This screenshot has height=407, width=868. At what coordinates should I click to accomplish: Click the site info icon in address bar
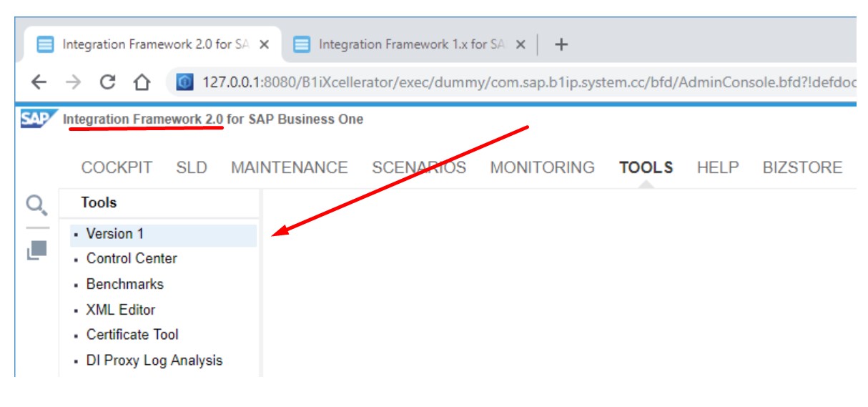pos(184,82)
